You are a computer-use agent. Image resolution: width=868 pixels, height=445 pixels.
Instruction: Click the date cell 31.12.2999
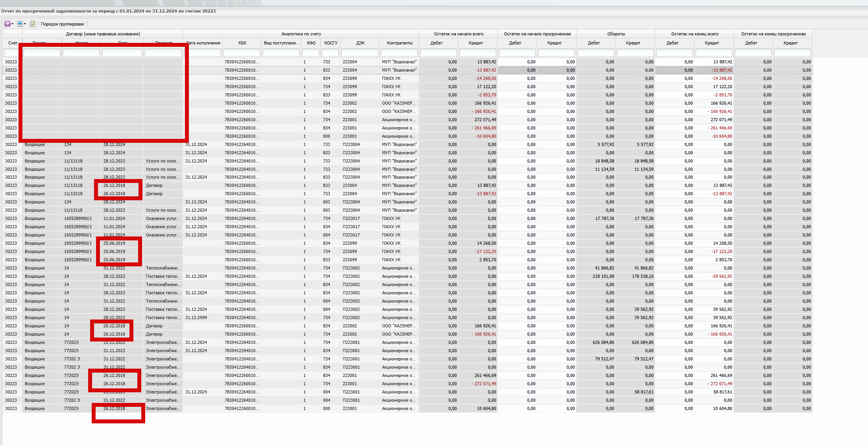pyautogui.click(x=196, y=318)
